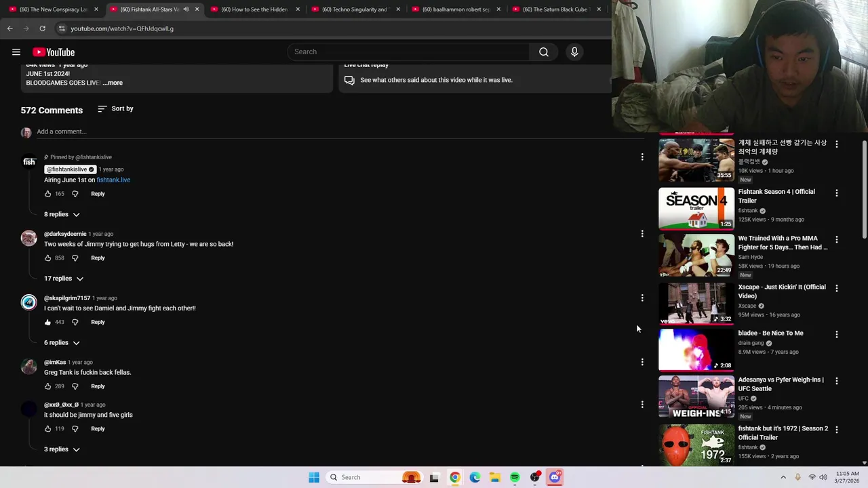Like the pinned fishtankislive comment
This screenshot has width=868, height=488.
coord(47,194)
